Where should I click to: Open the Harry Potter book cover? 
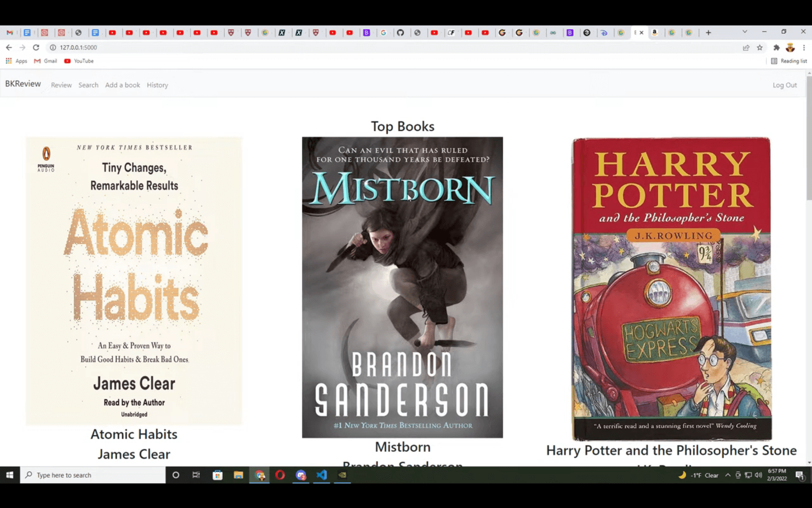pos(671,289)
